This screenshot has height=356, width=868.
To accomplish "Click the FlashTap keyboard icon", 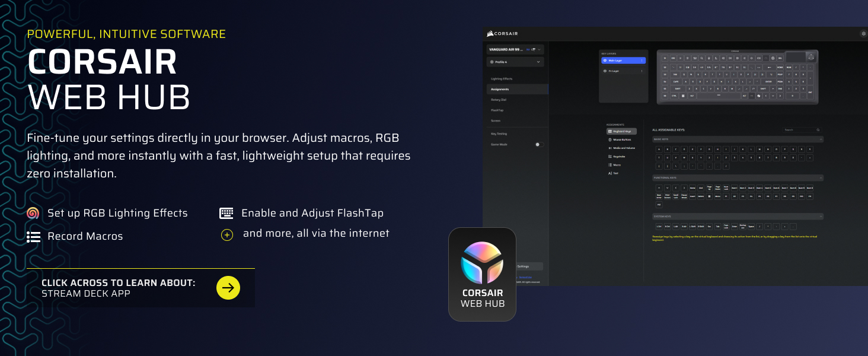I will pyautogui.click(x=226, y=213).
